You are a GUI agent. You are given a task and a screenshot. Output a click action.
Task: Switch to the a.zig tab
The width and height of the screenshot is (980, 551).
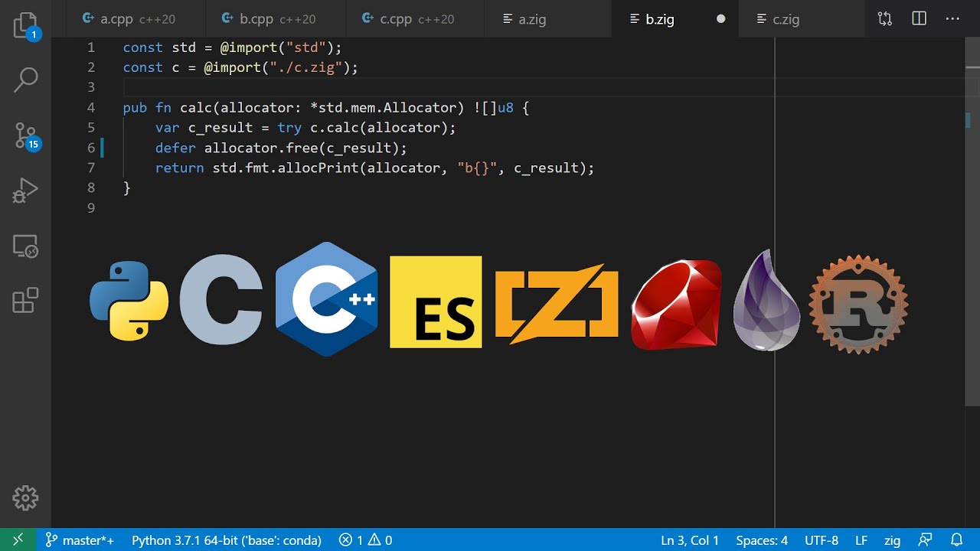click(x=548, y=19)
